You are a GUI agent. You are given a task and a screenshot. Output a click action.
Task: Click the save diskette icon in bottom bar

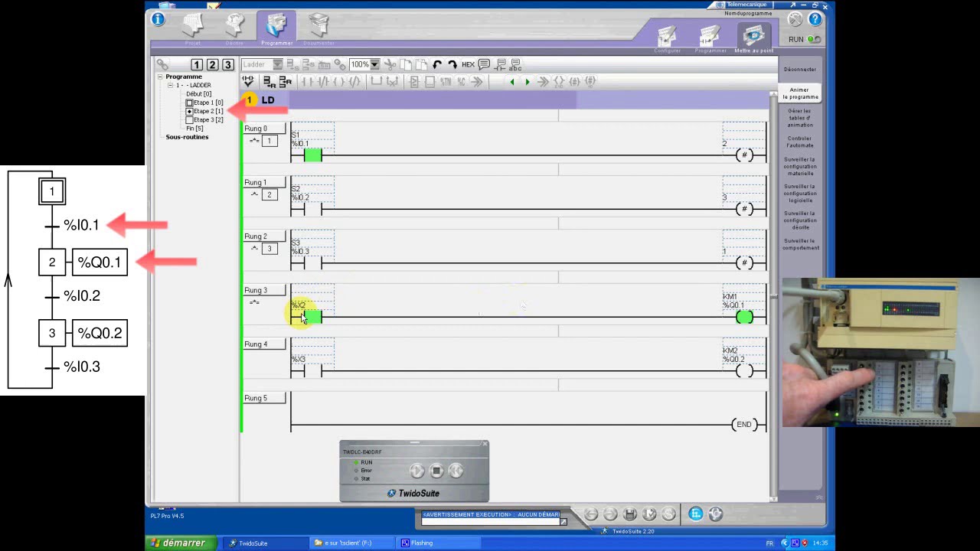pyautogui.click(x=629, y=514)
